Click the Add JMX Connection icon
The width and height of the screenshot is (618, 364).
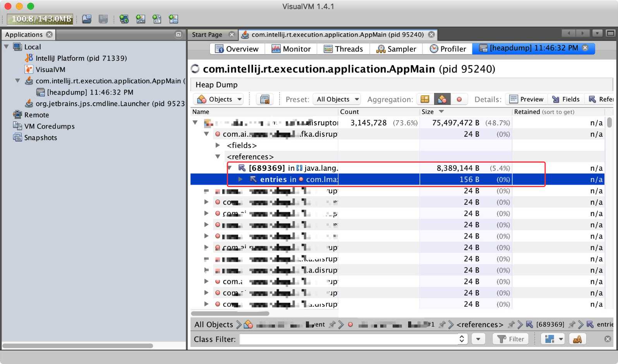click(141, 19)
